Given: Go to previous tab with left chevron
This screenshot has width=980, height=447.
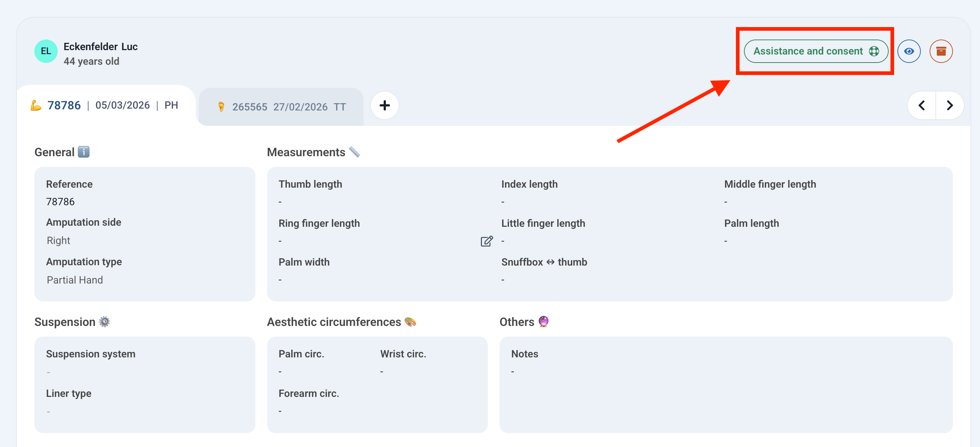Looking at the screenshot, I should (922, 105).
